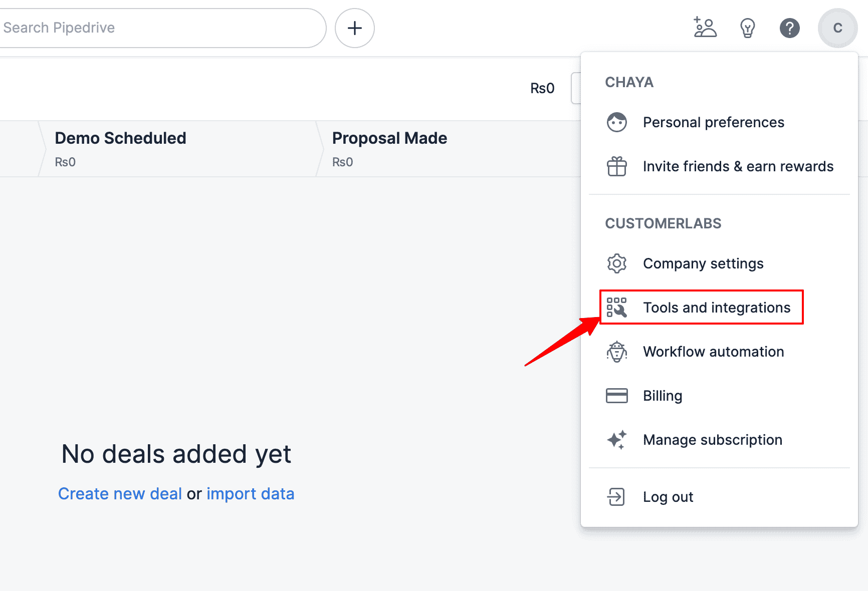
Task: Click the Create new deal link
Action: pyautogui.click(x=119, y=493)
